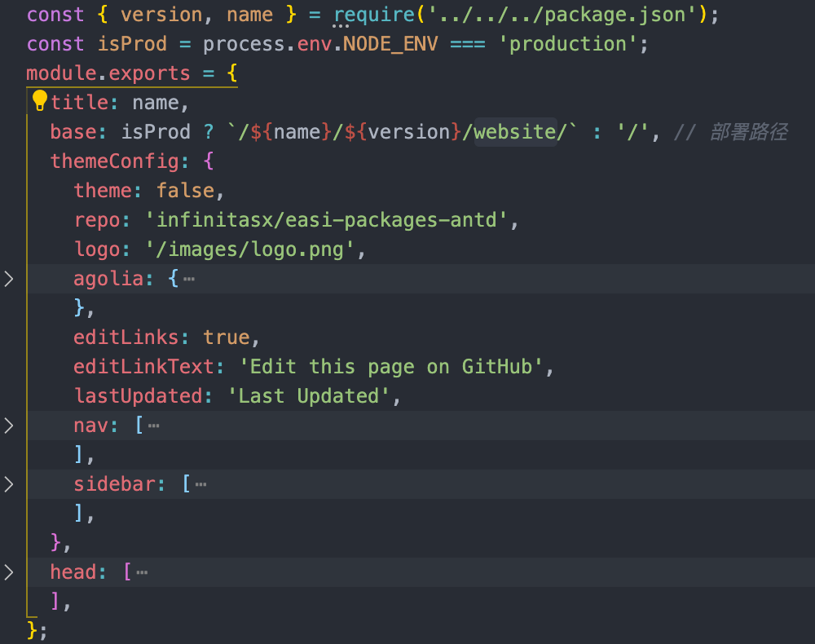Click the lightbulb intention icon beside title
The height and width of the screenshot is (644, 815).
point(40,99)
